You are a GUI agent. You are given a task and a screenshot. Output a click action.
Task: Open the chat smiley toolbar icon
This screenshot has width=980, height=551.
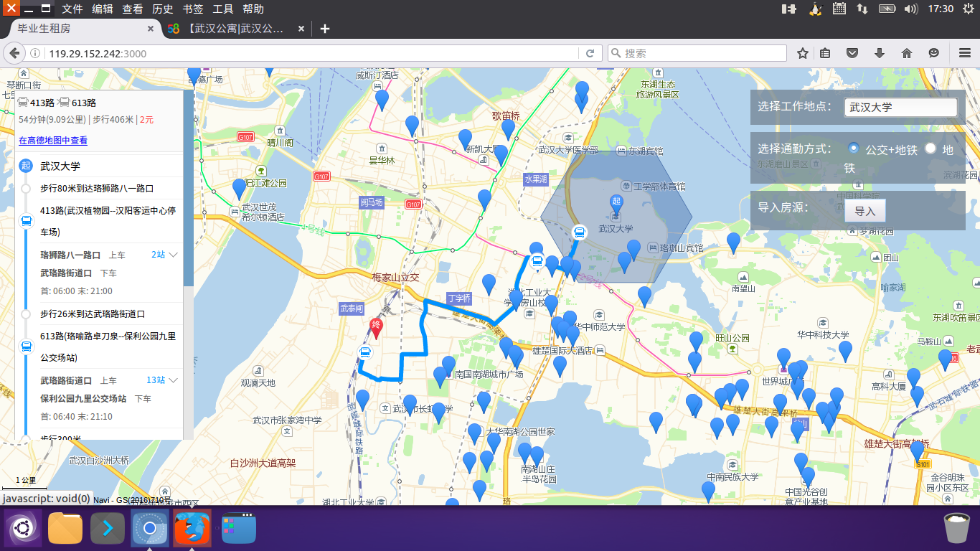coord(933,53)
